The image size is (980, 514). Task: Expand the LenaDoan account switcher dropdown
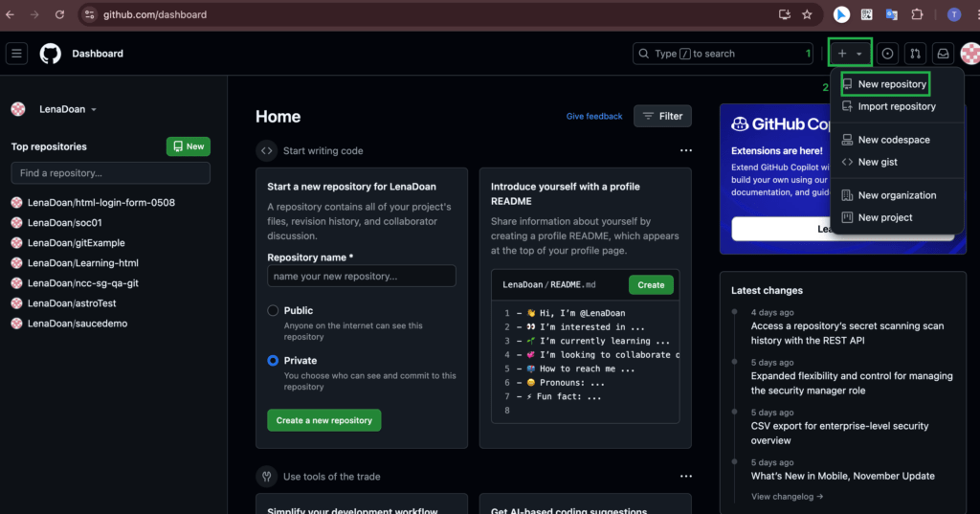[x=68, y=109]
